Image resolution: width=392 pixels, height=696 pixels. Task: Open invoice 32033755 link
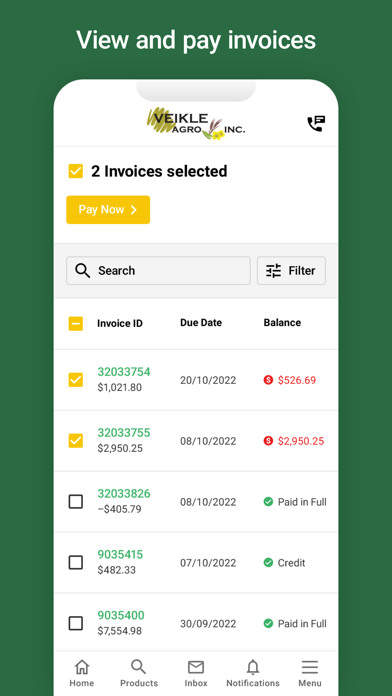click(124, 432)
